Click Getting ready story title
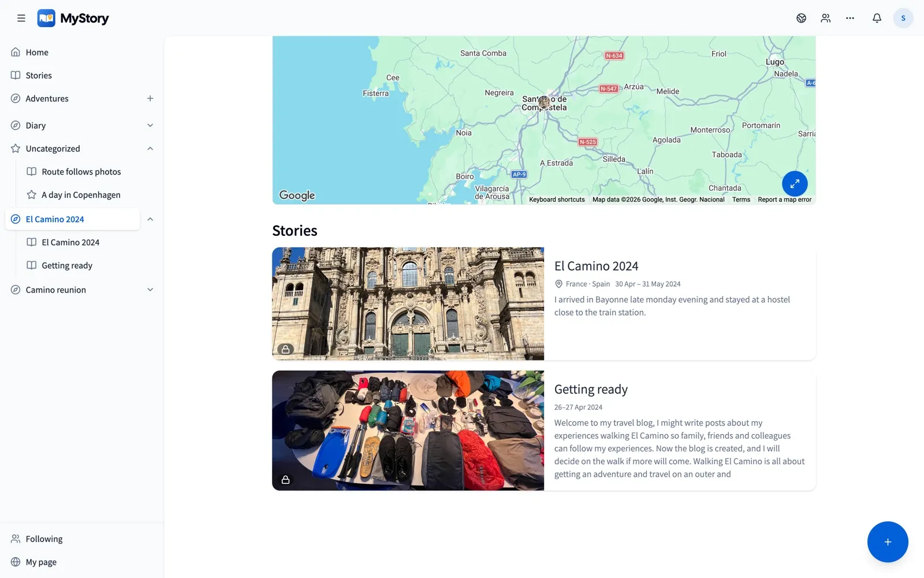 591,390
